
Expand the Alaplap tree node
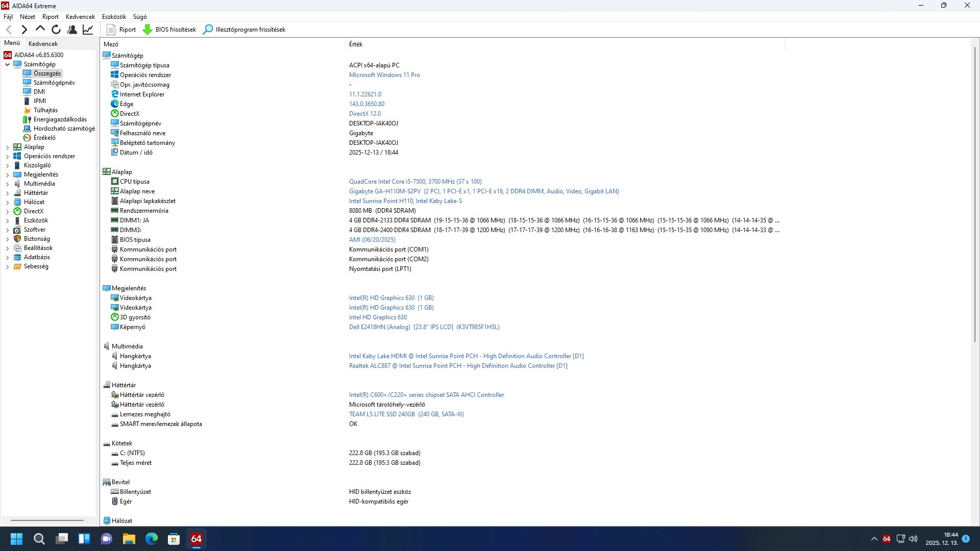tap(7, 147)
